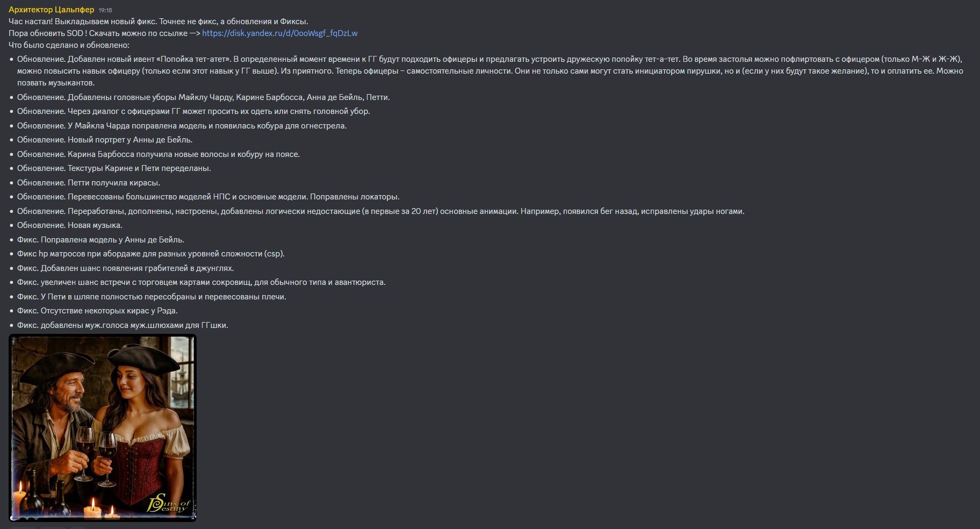Click the author name Архитектор Цальпфер

pos(52,10)
